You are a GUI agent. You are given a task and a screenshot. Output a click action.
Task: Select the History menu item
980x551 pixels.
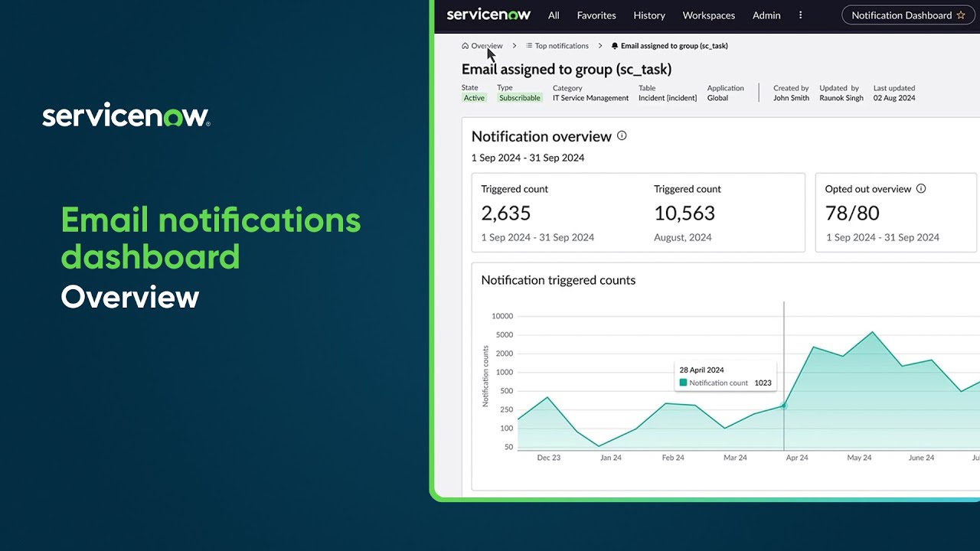point(648,15)
